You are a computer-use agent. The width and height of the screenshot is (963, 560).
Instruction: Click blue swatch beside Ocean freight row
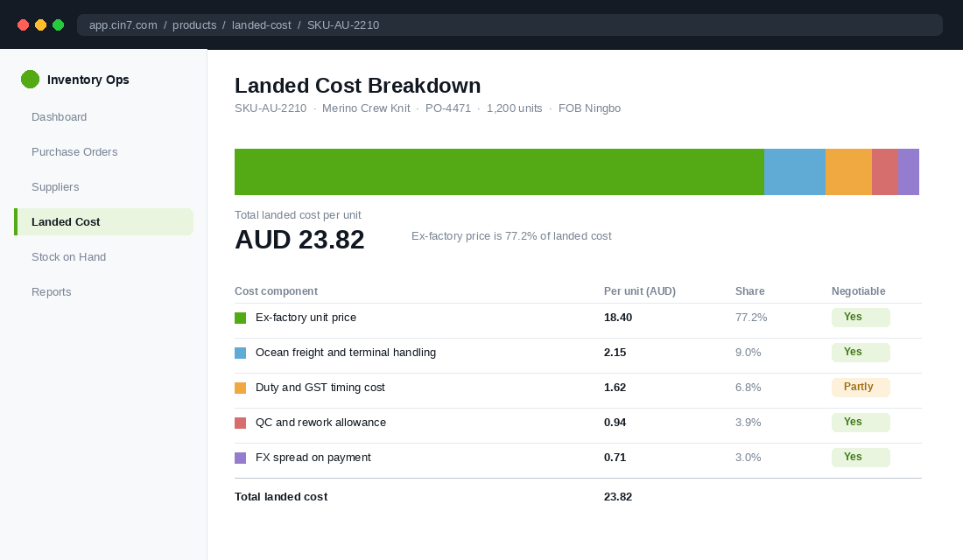pos(240,353)
